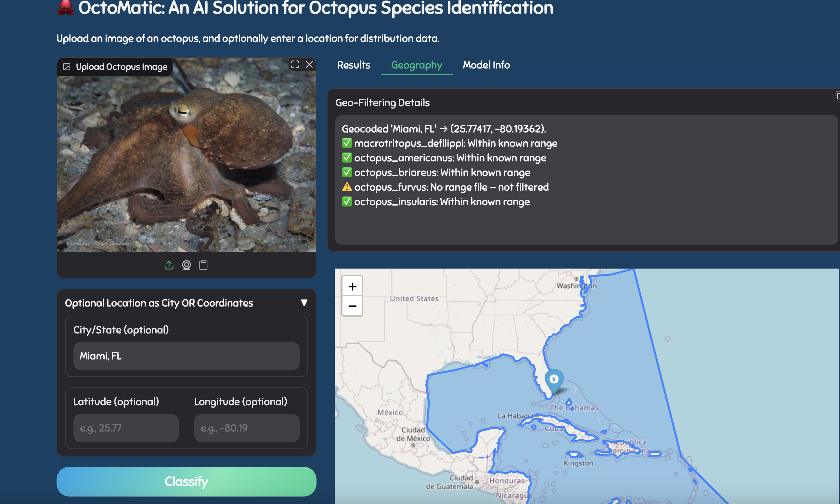The height and width of the screenshot is (504, 840).
Task: Select the Geography tab
Action: [416, 65]
